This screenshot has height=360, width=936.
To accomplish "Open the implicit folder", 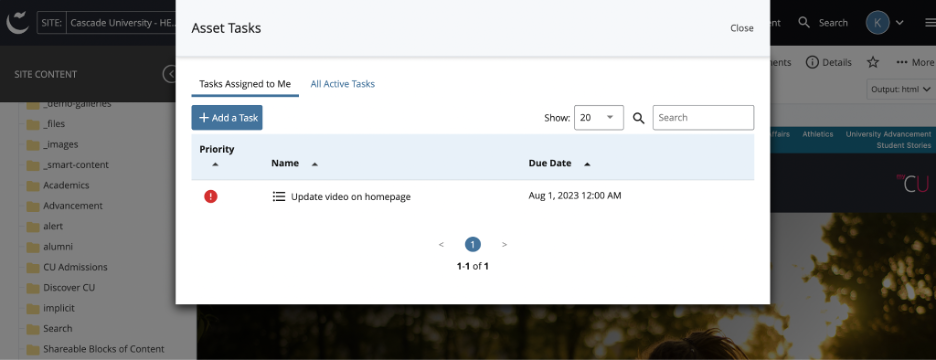I will tap(58, 308).
